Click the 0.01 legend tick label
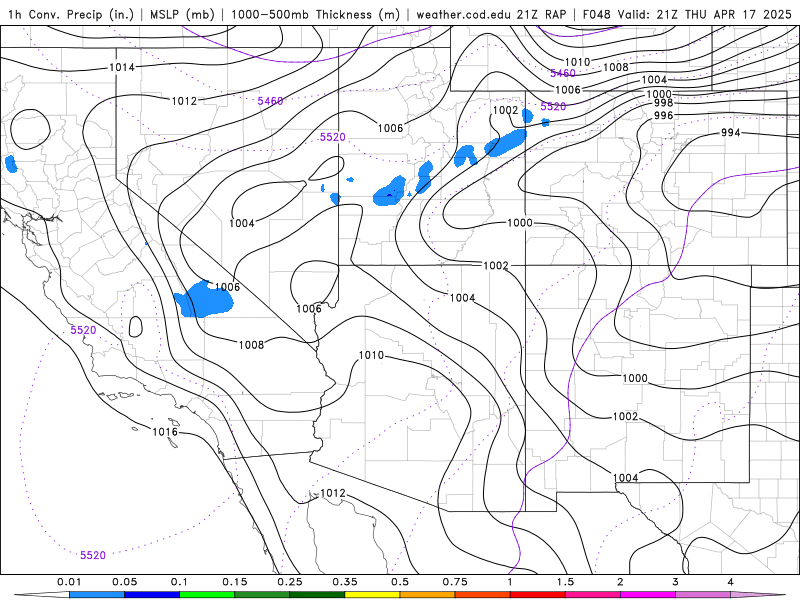 tap(69, 582)
